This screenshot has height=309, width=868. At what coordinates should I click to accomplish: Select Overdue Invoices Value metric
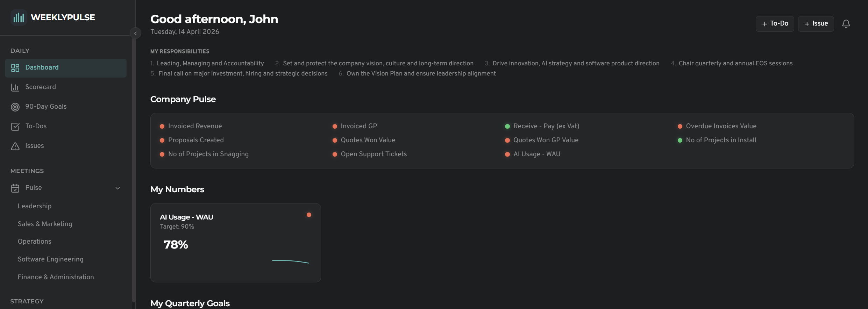(x=721, y=126)
